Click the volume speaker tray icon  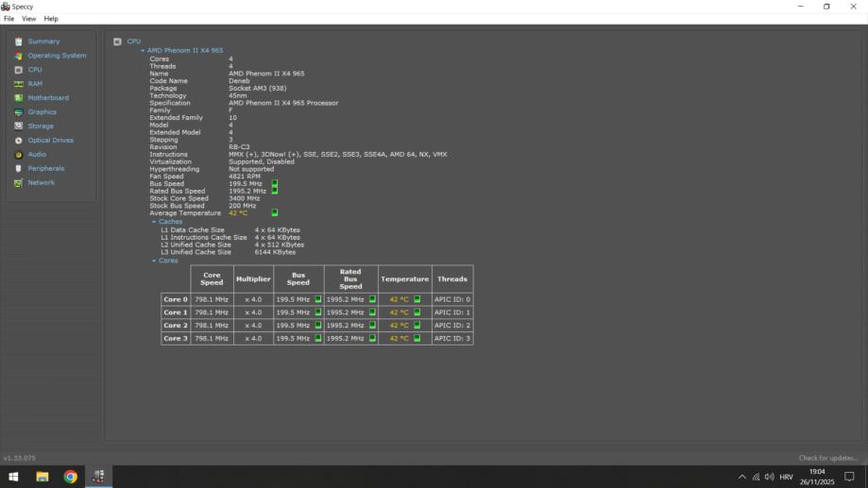[x=770, y=477]
